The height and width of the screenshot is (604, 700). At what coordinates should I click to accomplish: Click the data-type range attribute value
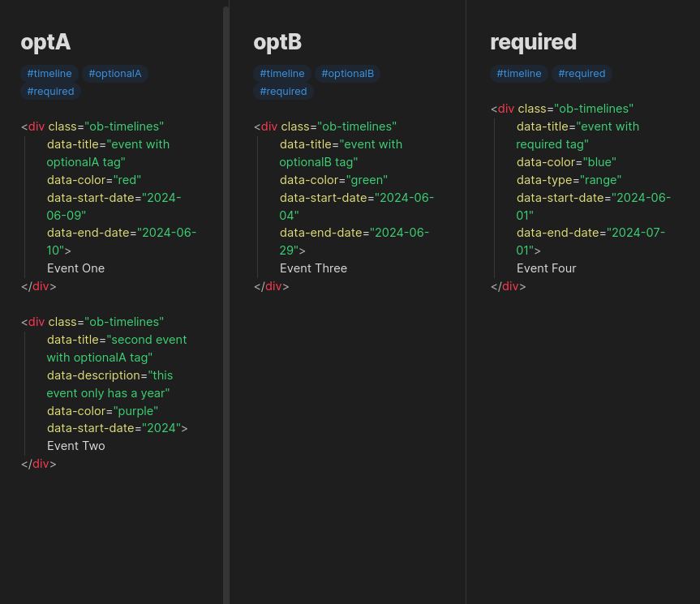600,179
